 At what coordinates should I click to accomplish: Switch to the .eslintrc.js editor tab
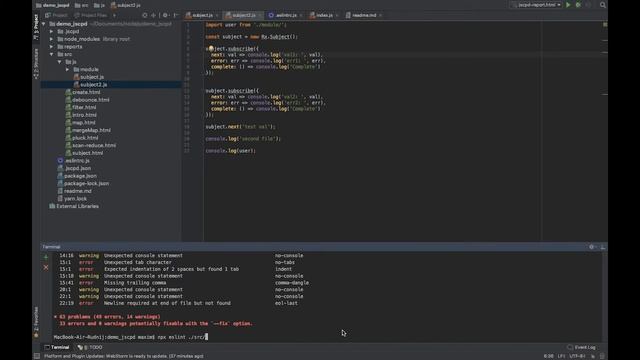click(285, 15)
